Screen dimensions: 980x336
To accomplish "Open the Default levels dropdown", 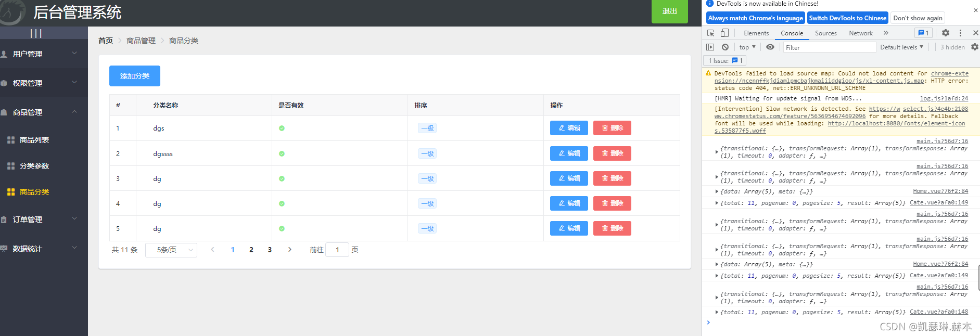I will point(901,47).
